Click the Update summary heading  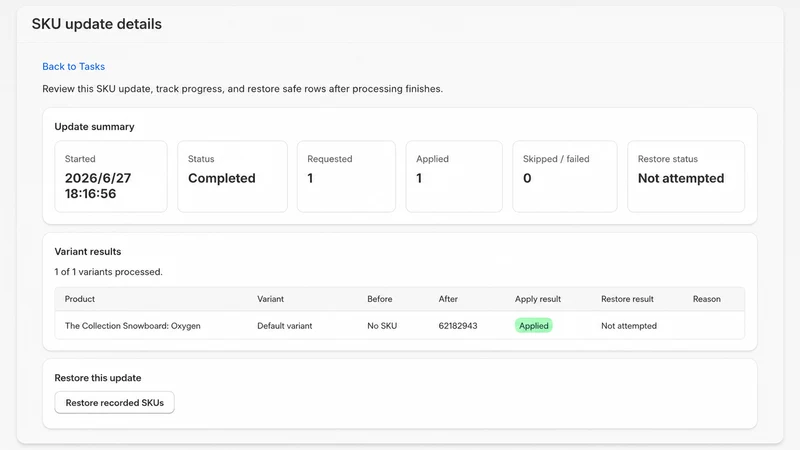94,127
